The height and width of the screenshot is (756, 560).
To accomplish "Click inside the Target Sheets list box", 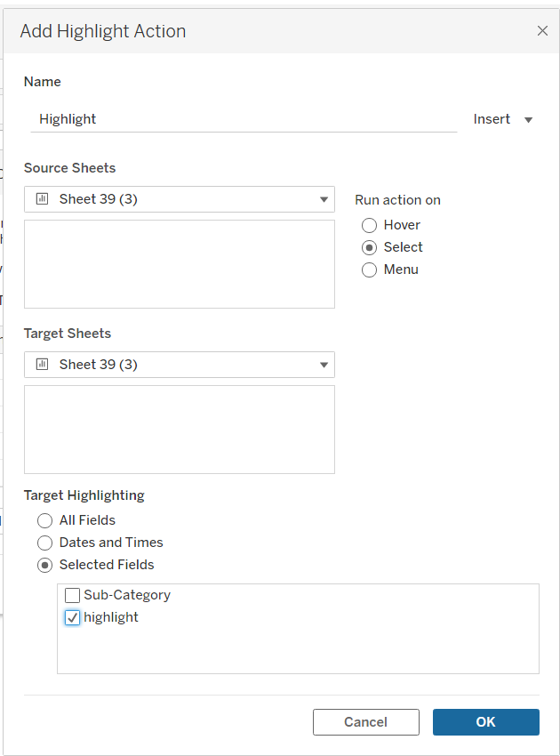I will (x=180, y=430).
